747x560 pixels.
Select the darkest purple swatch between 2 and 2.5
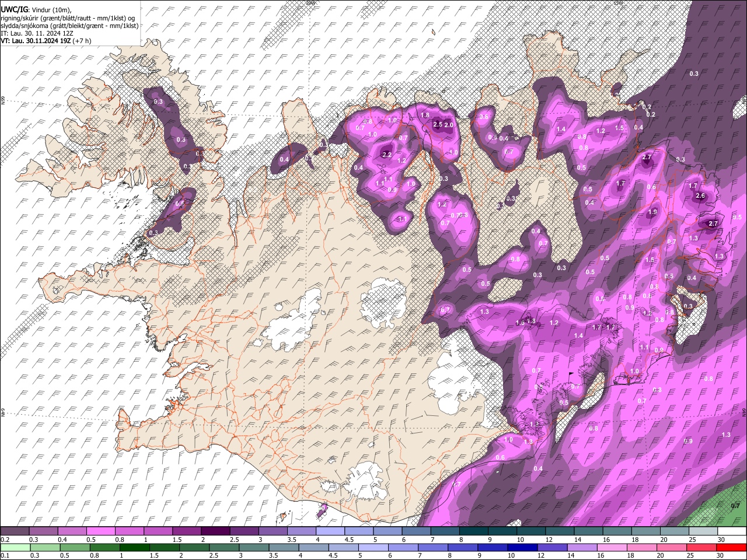point(215,531)
